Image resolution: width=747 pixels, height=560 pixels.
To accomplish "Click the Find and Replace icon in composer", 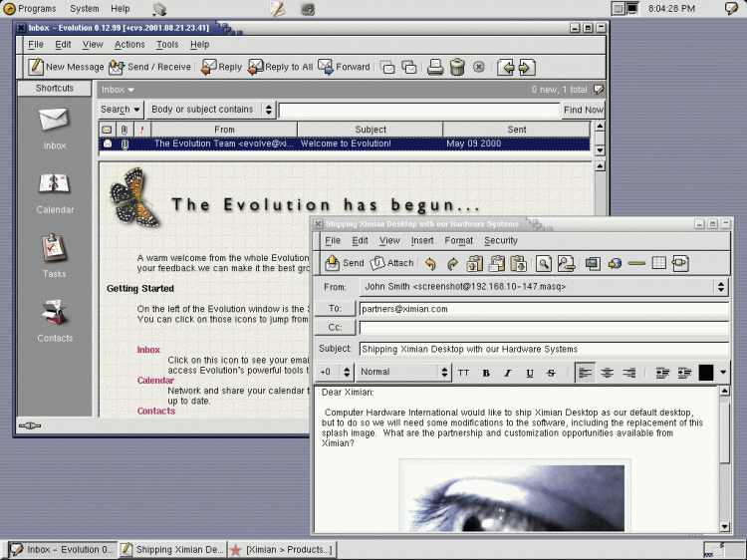I will [x=566, y=263].
